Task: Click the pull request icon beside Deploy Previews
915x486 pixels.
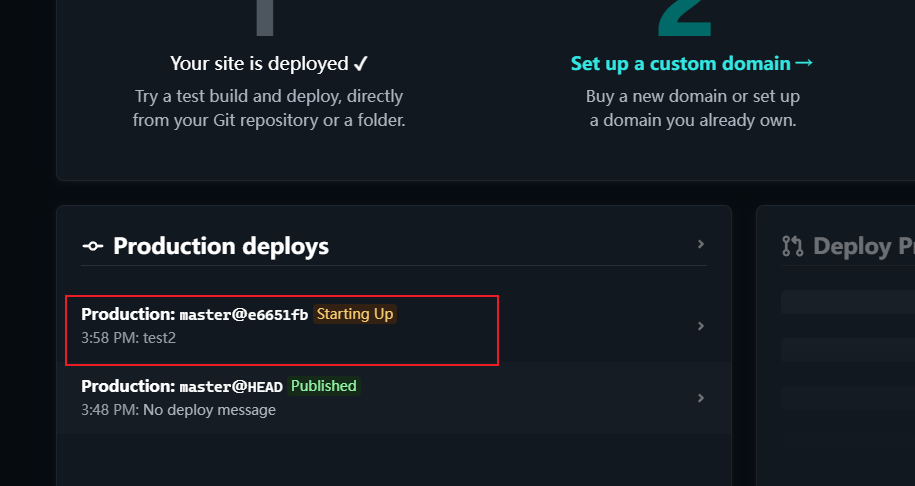Action: tap(792, 246)
